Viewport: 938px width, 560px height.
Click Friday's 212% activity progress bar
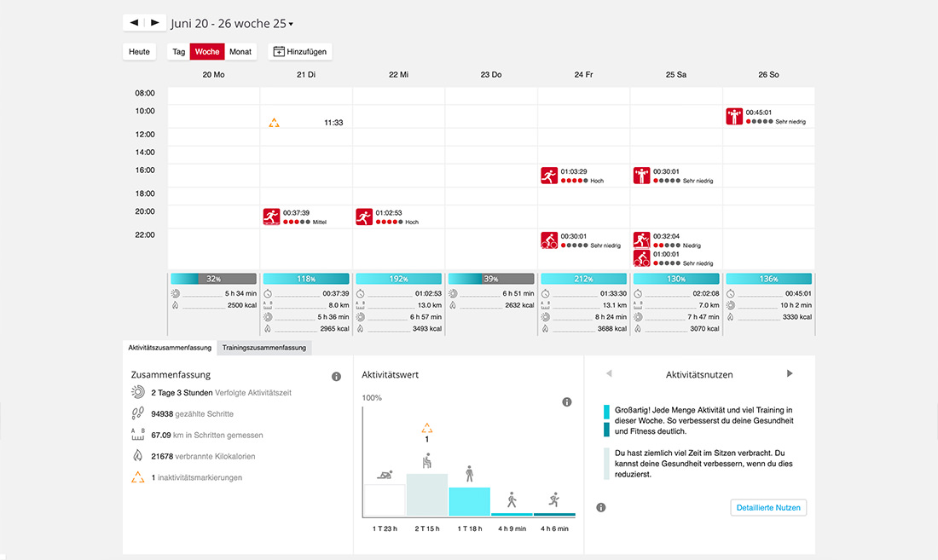pos(583,279)
